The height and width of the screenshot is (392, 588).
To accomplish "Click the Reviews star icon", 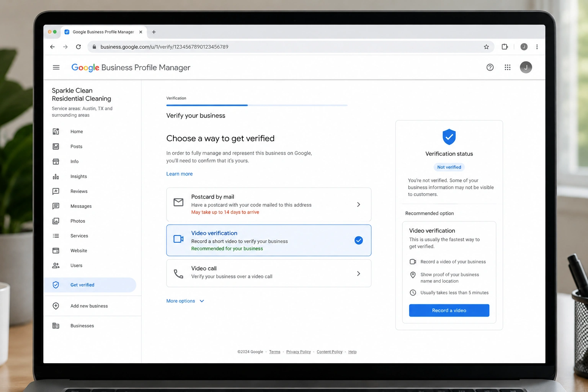I will click(56, 191).
